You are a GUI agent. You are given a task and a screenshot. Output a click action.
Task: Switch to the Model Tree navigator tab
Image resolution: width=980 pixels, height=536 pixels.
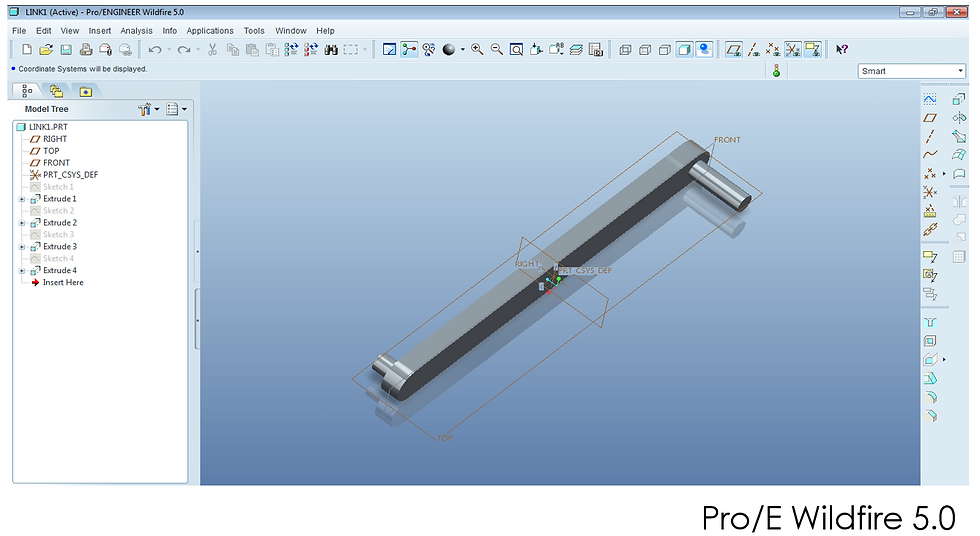point(27,91)
